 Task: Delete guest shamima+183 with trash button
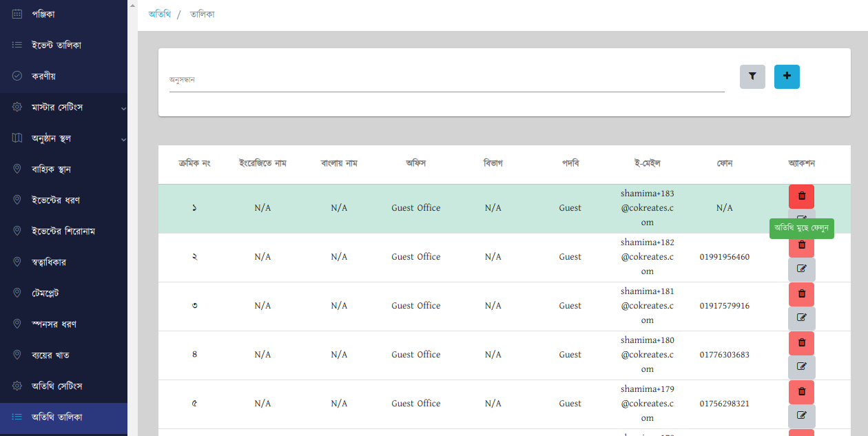click(801, 196)
